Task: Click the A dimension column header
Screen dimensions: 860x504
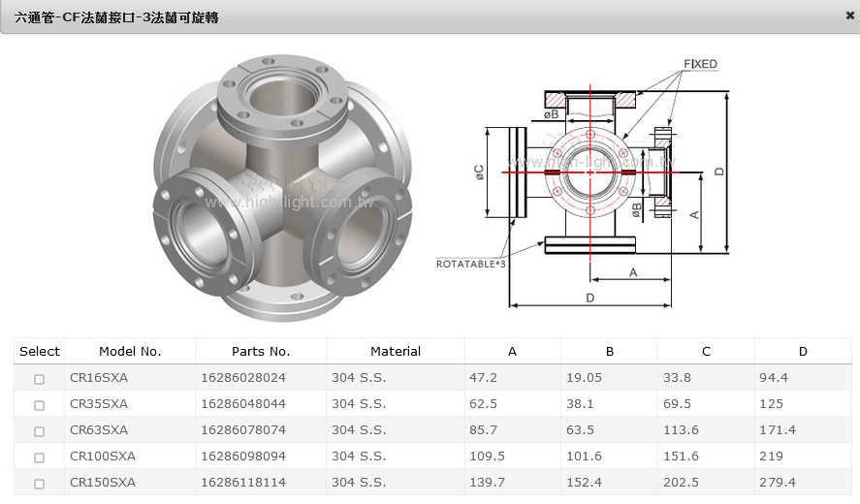Action: click(512, 352)
